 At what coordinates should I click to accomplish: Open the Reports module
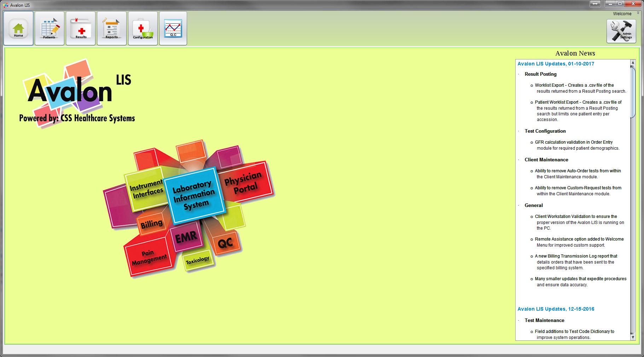(112, 28)
